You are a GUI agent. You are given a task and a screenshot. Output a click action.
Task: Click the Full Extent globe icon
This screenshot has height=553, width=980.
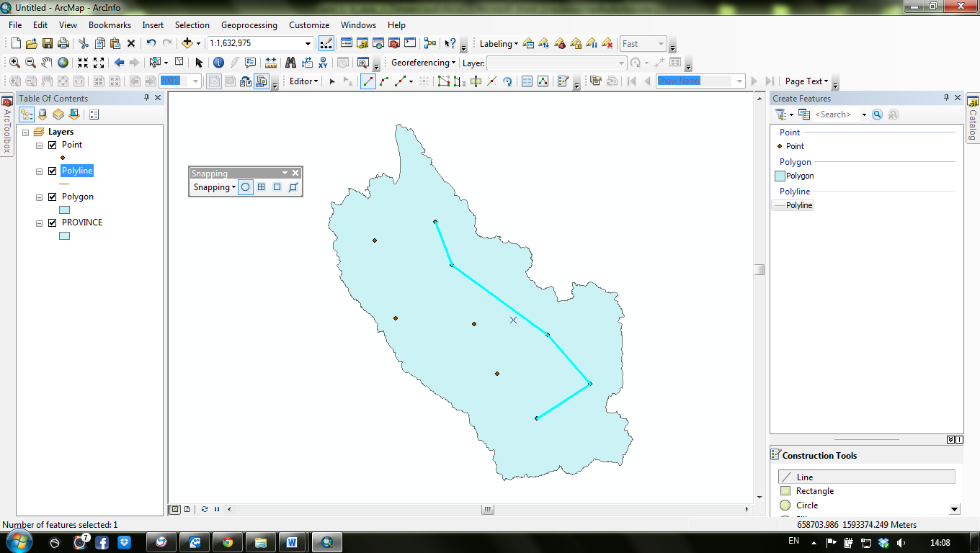point(63,63)
